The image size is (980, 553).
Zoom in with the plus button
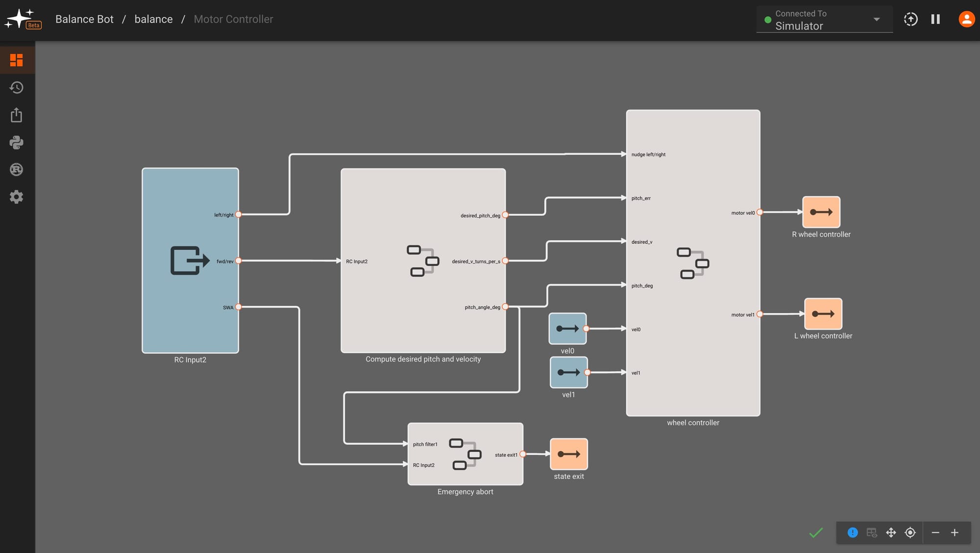955,532
